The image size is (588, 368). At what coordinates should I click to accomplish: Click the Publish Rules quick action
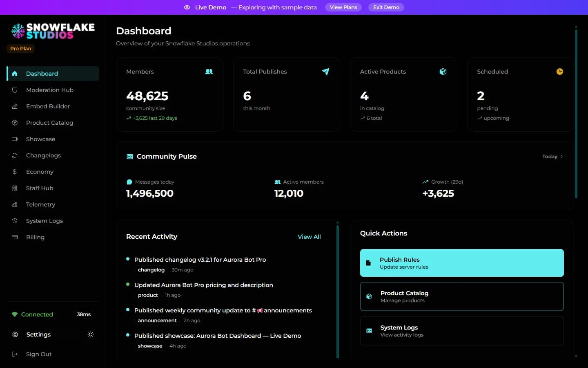tap(462, 263)
